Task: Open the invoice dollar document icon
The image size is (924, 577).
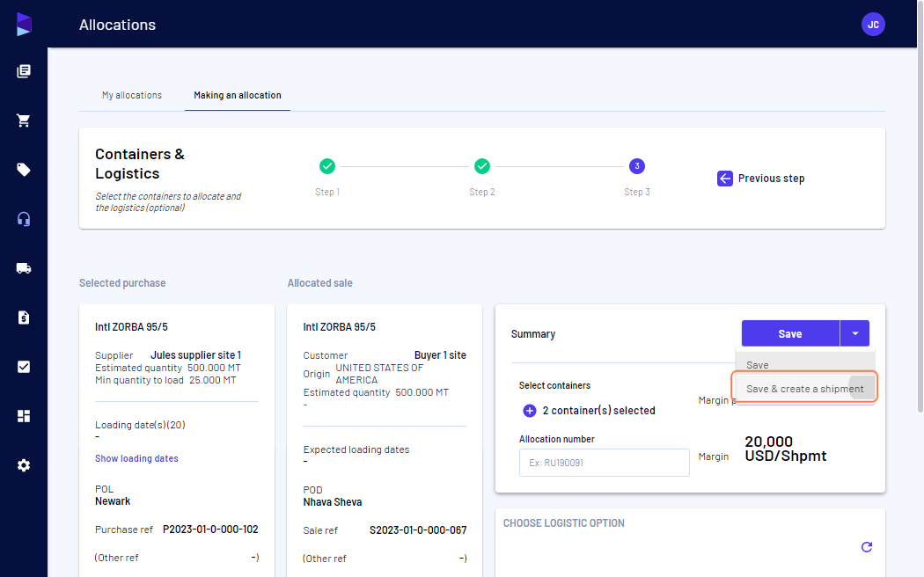Action: pyautogui.click(x=24, y=318)
